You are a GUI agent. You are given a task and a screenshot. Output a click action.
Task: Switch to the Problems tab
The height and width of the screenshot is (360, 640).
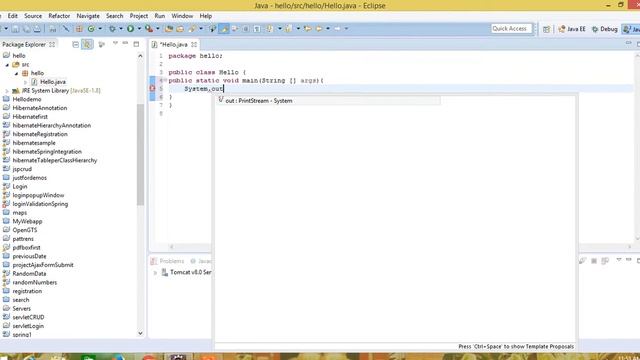point(168,261)
